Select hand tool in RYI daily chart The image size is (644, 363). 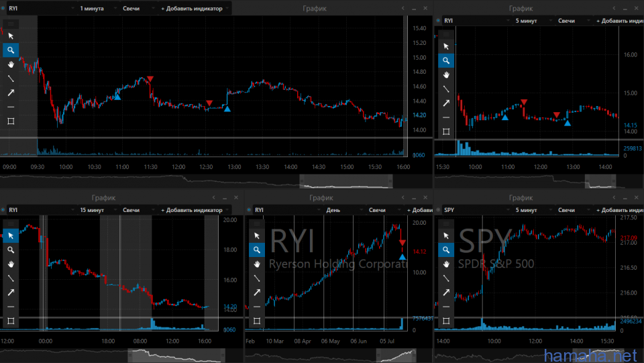tap(257, 264)
